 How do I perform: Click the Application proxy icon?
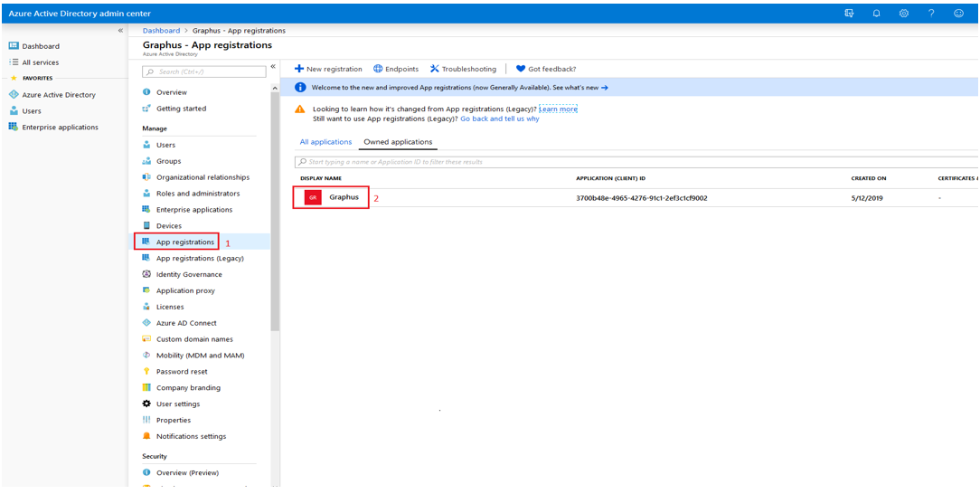[x=146, y=290]
